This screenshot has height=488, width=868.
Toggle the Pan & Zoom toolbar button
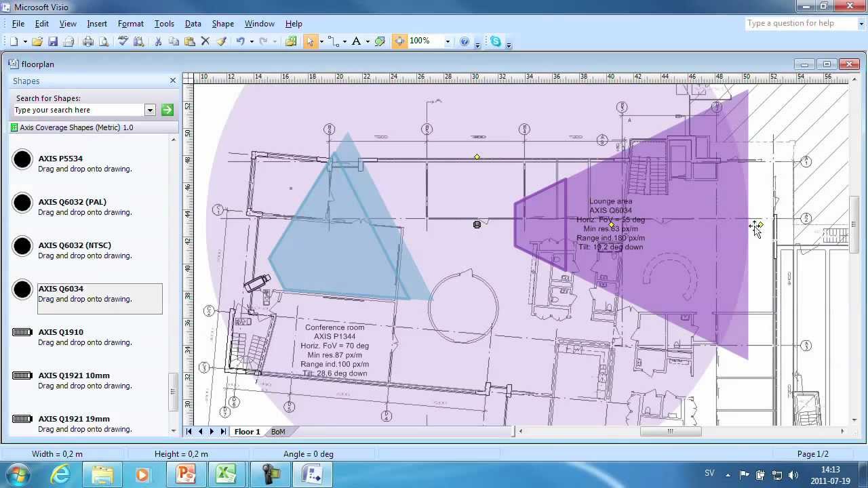coord(399,41)
